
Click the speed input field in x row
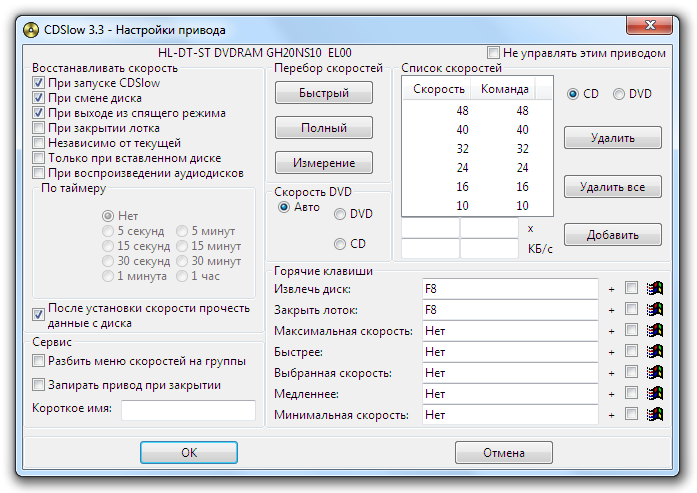[430, 228]
